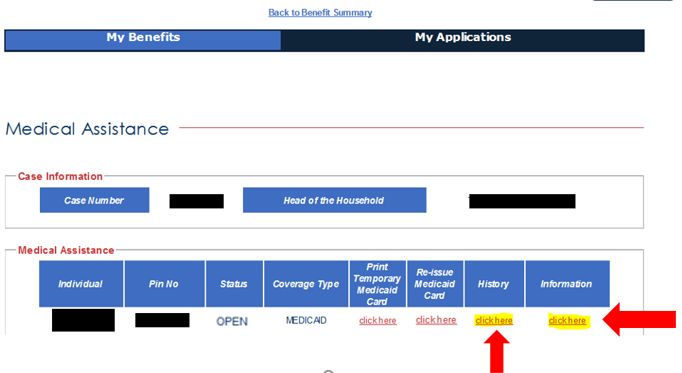The width and height of the screenshot is (682, 373).
Task: Select the Head of the Household label box
Action: click(334, 200)
